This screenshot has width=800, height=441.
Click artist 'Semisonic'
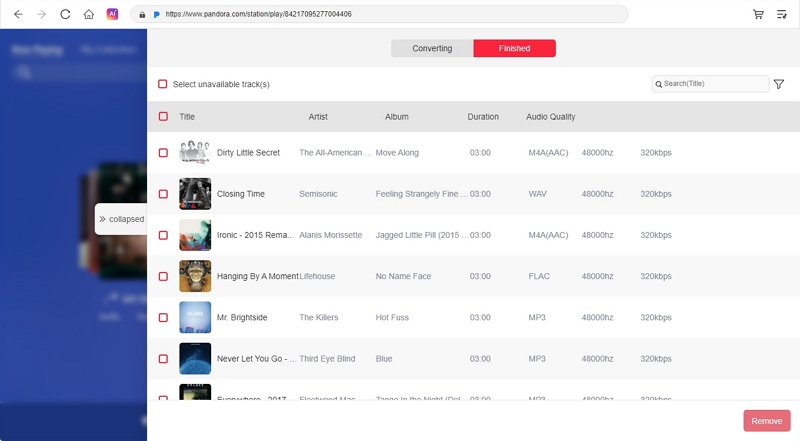(x=318, y=194)
